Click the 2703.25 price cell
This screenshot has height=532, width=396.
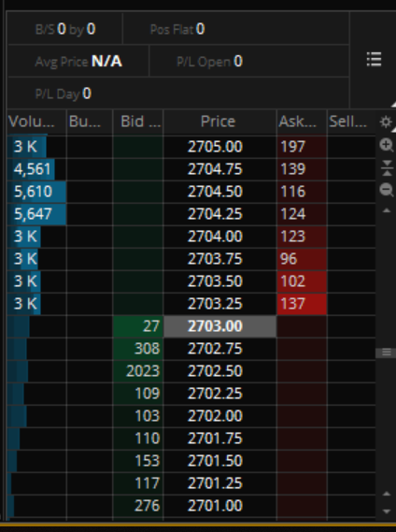click(x=220, y=304)
